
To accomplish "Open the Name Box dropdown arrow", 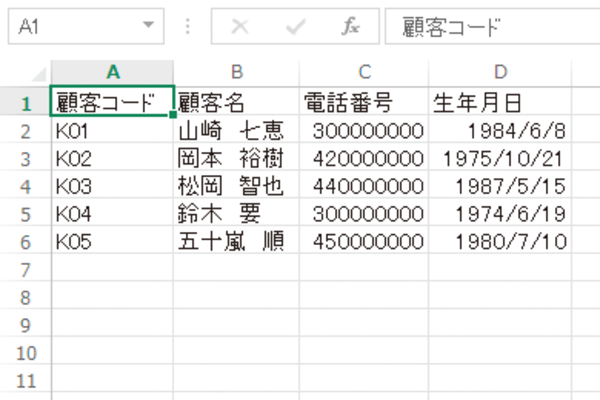I will point(148,25).
